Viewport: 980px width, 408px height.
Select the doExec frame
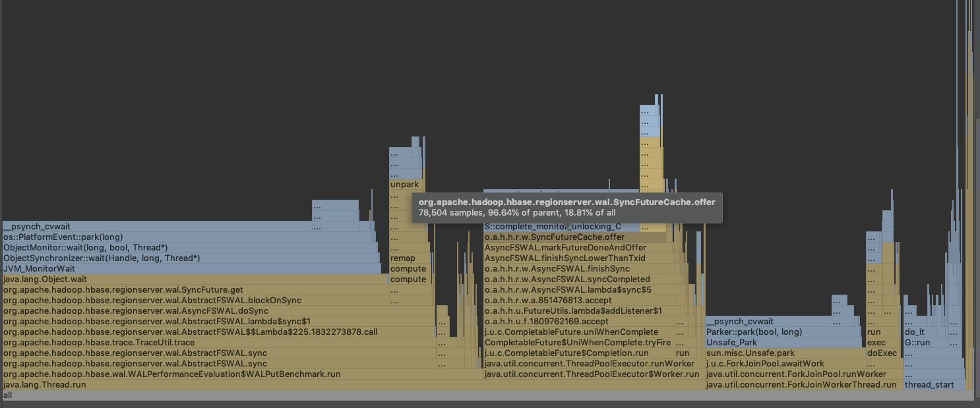click(882, 353)
